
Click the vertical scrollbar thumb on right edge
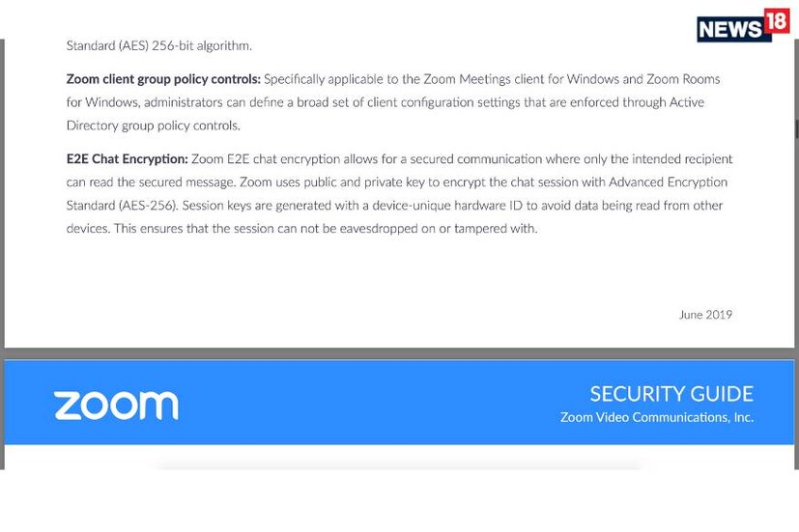point(796,128)
